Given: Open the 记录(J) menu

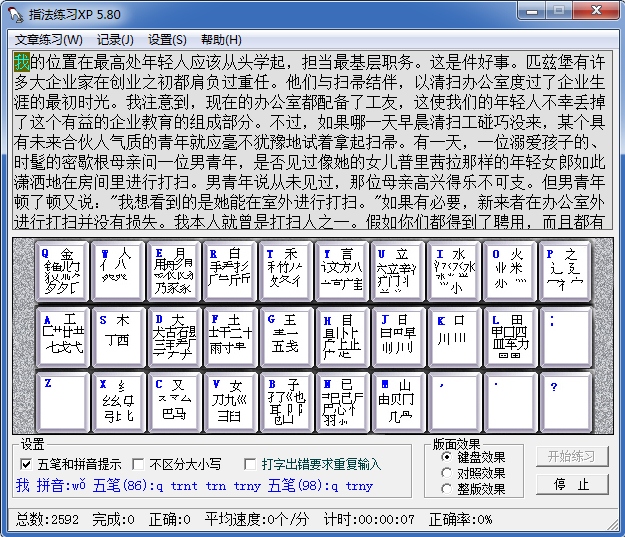Looking at the screenshot, I should (x=115, y=40).
